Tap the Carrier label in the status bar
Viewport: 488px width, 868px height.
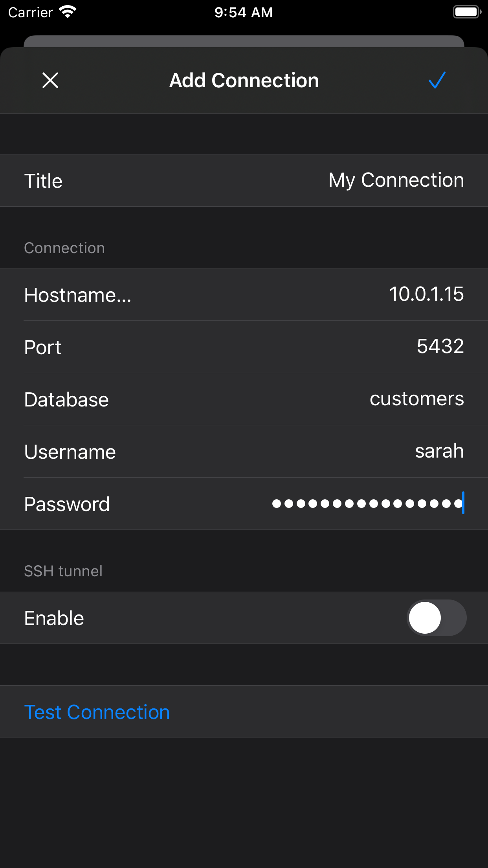pos(29,12)
